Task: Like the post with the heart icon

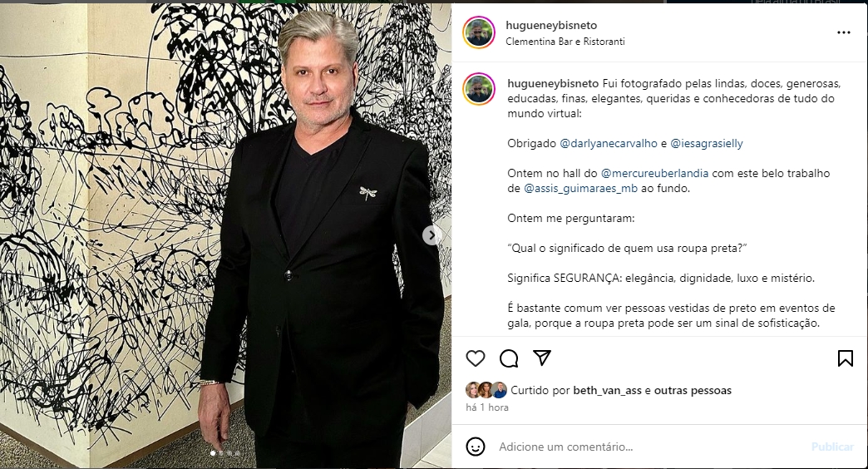Action: 475,358
